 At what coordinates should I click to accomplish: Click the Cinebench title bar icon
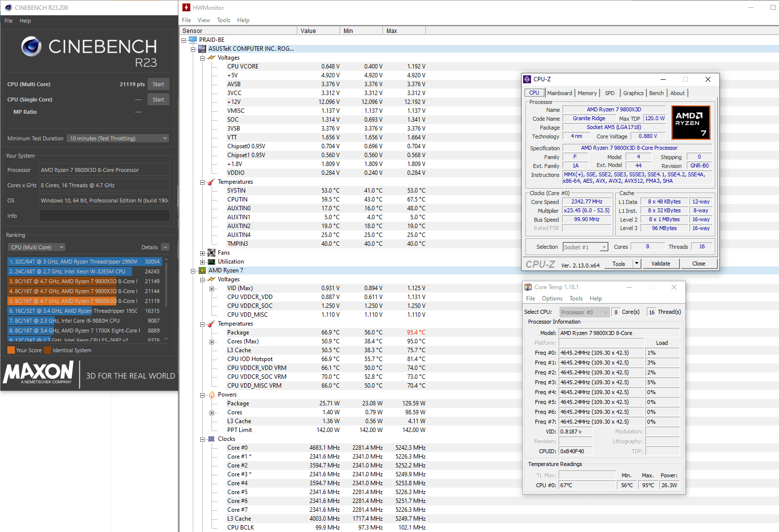tap(8, 7)
